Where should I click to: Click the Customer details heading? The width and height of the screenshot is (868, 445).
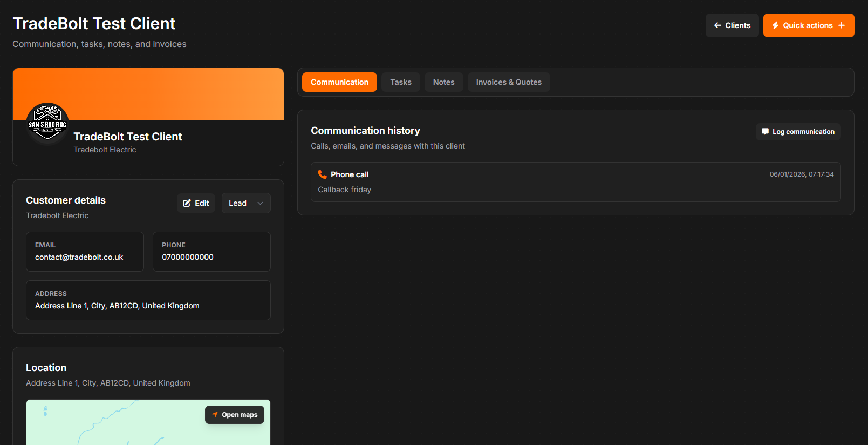[66, 200]
